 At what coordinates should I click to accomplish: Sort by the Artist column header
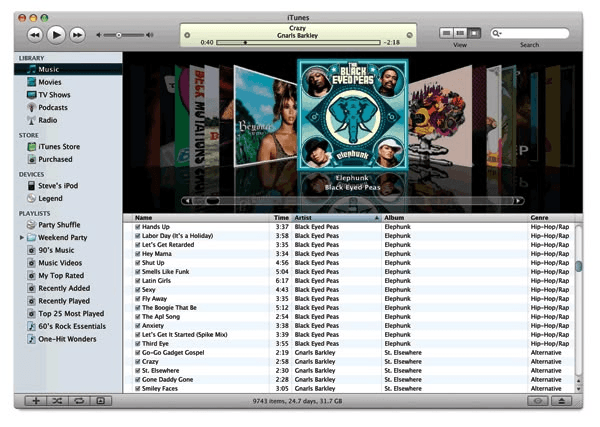tap(337, 218)
